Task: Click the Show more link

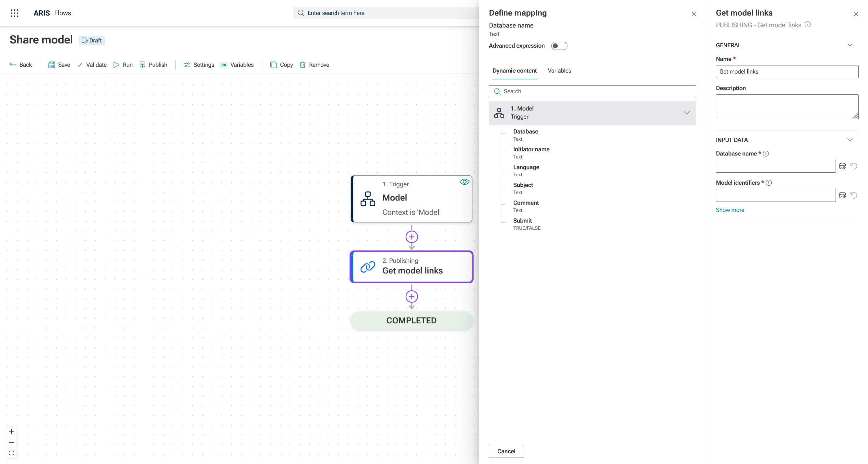Action: click(730, 210)
